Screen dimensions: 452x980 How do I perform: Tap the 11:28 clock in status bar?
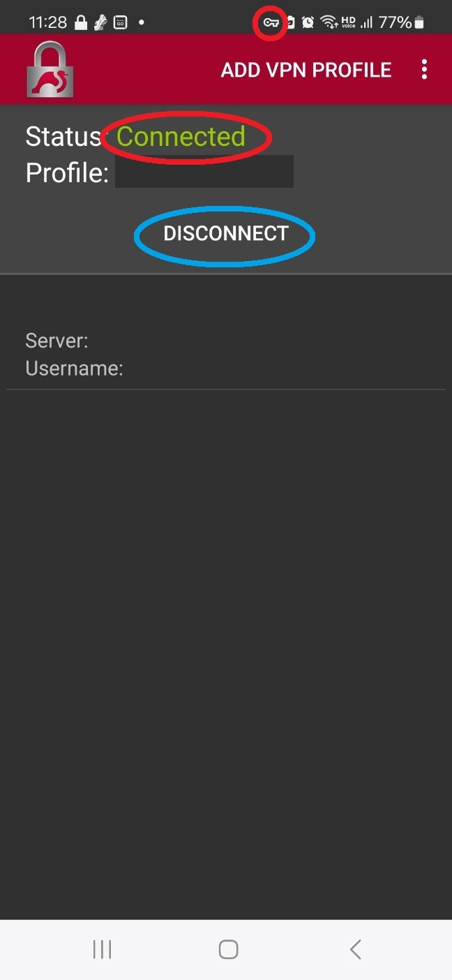[48, 22]
